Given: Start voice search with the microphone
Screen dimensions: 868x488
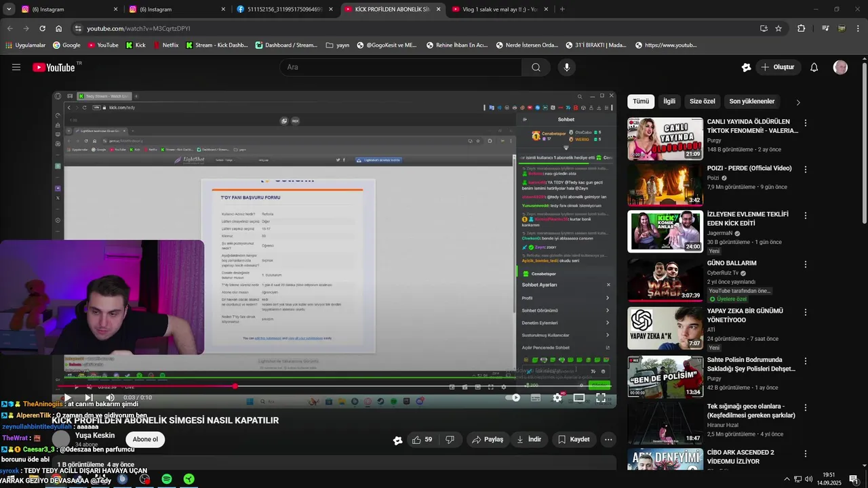Looking at the screenshot, I should [567, 67].
